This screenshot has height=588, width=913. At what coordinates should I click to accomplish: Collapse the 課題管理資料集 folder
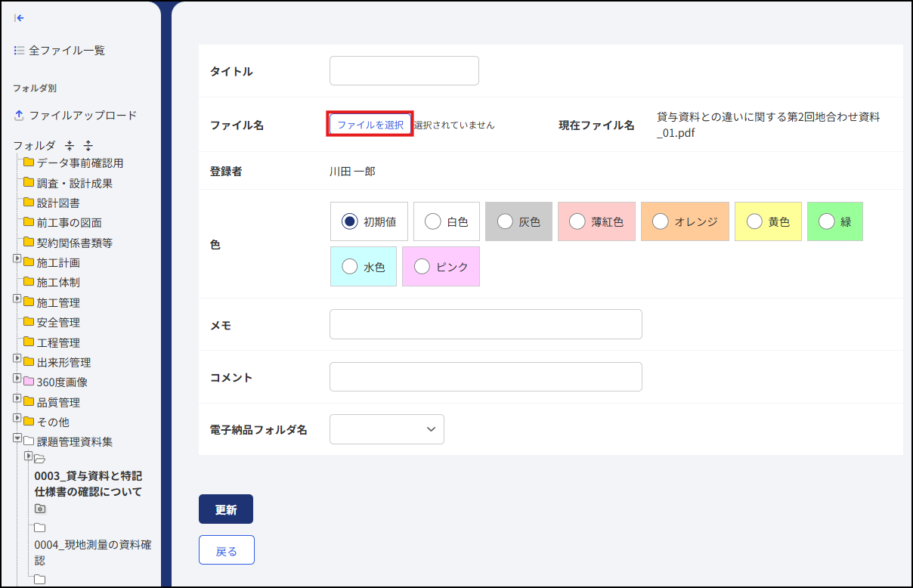[x=17, y=438]
